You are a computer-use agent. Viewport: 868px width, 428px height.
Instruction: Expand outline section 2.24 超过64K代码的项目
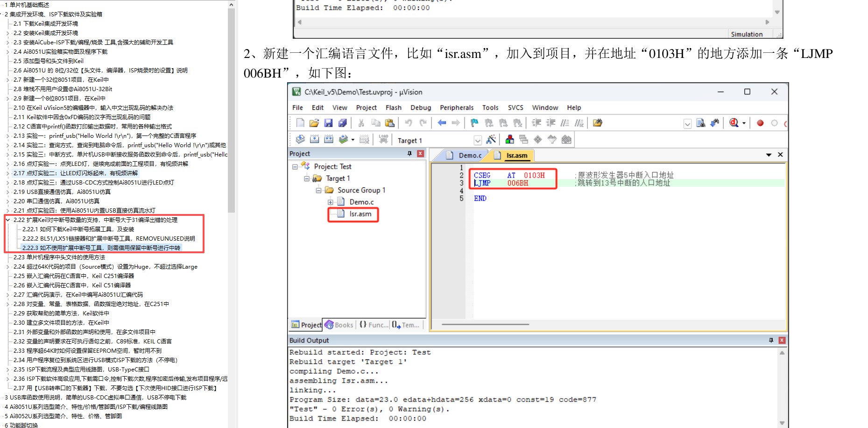(x=8, y=266)
